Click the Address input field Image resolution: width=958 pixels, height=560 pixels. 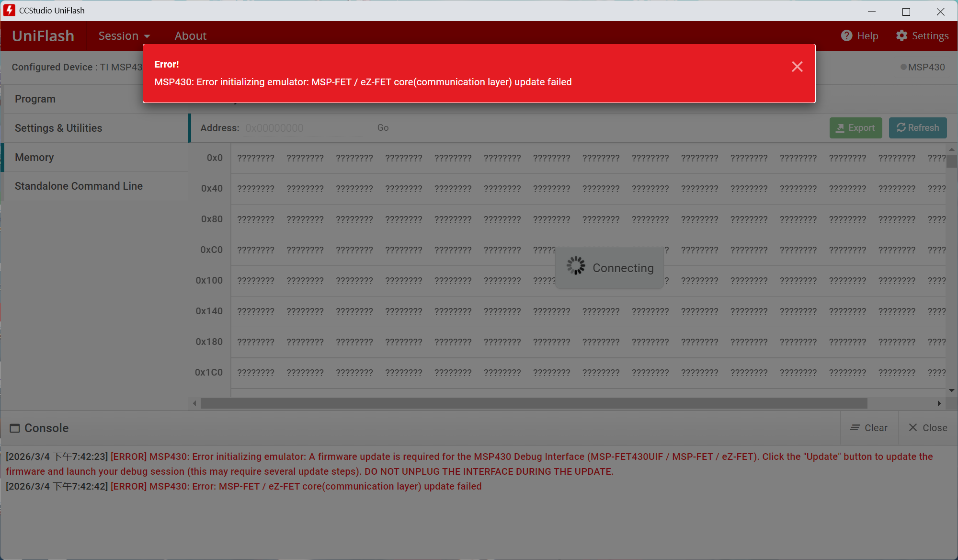302,128
